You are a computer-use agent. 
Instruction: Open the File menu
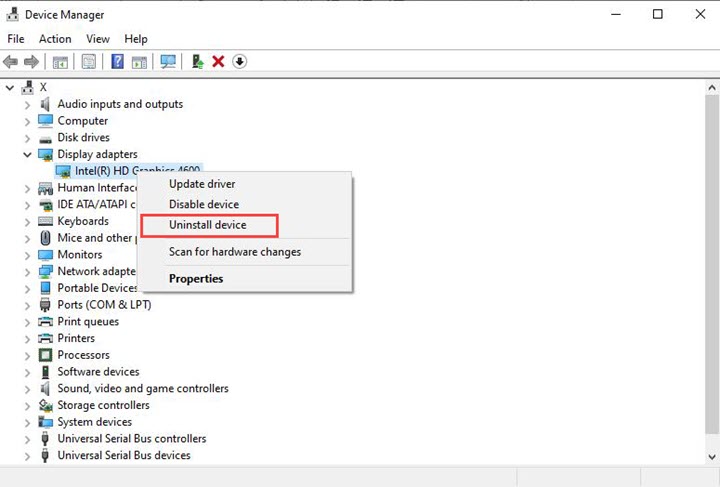click(16, 39)
